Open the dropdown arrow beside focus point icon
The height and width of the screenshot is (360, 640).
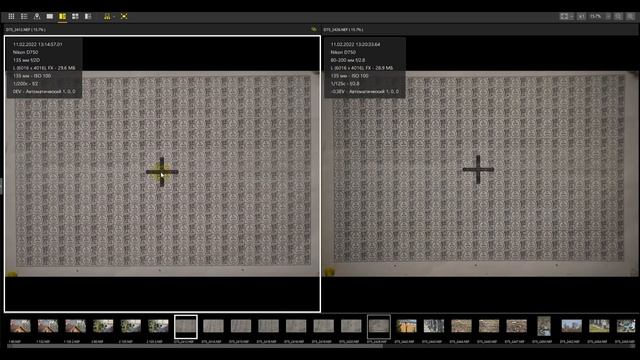click(x=114, y=16)
